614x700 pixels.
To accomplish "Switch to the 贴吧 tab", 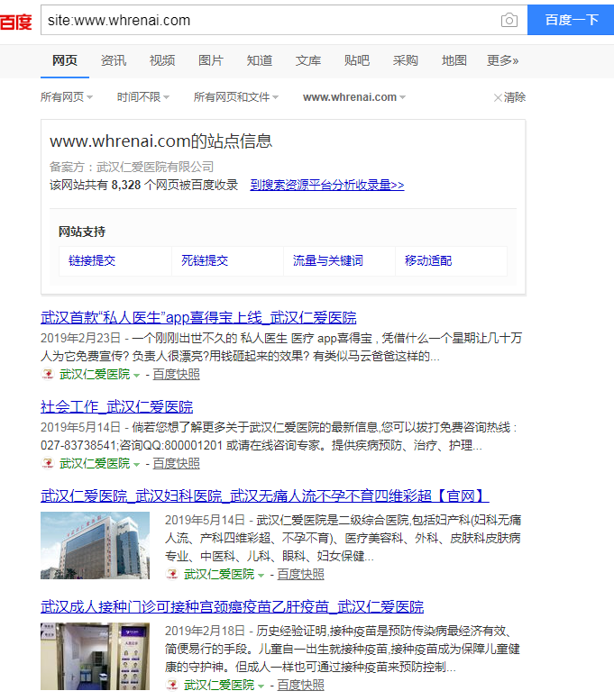I will [357, 60].
